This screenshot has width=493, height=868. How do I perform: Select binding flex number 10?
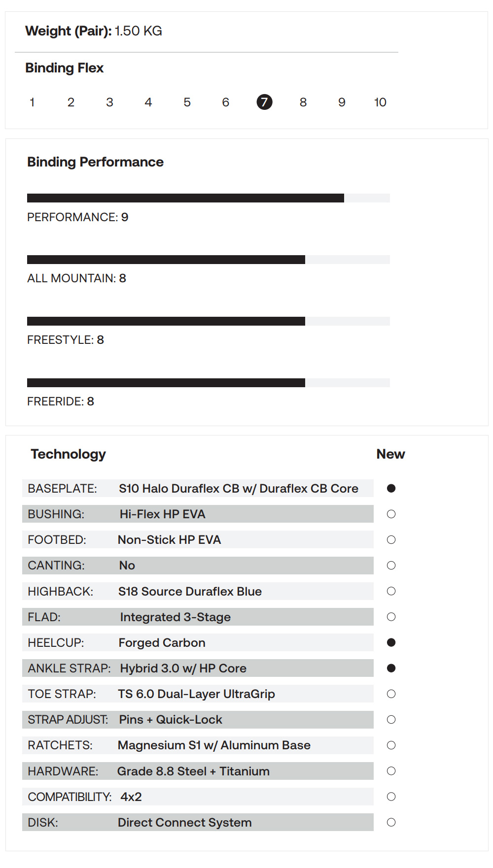(380, 102)
